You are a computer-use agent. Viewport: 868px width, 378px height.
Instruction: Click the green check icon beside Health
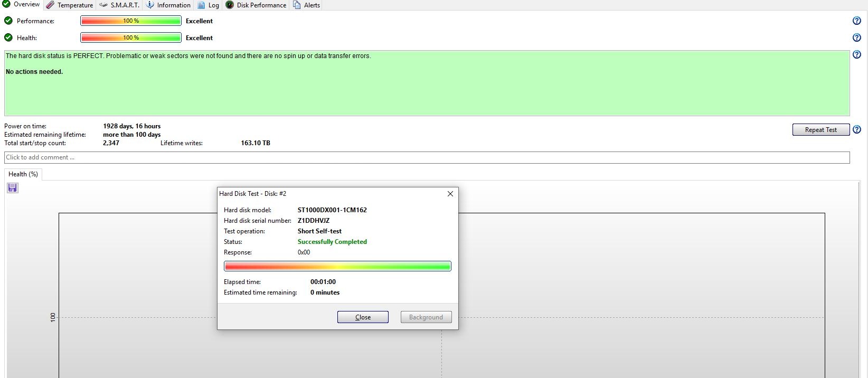[8, 38]
